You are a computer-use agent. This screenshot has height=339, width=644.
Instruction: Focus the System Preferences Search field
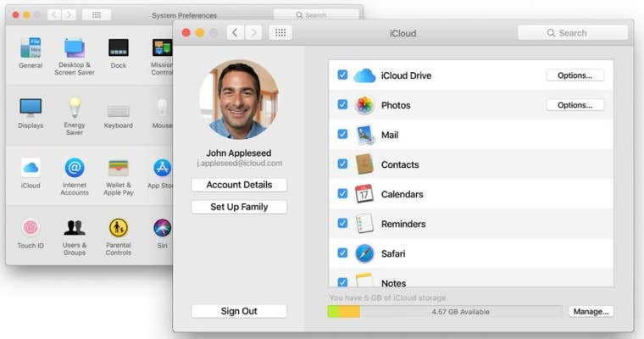[x=317, y=15]
